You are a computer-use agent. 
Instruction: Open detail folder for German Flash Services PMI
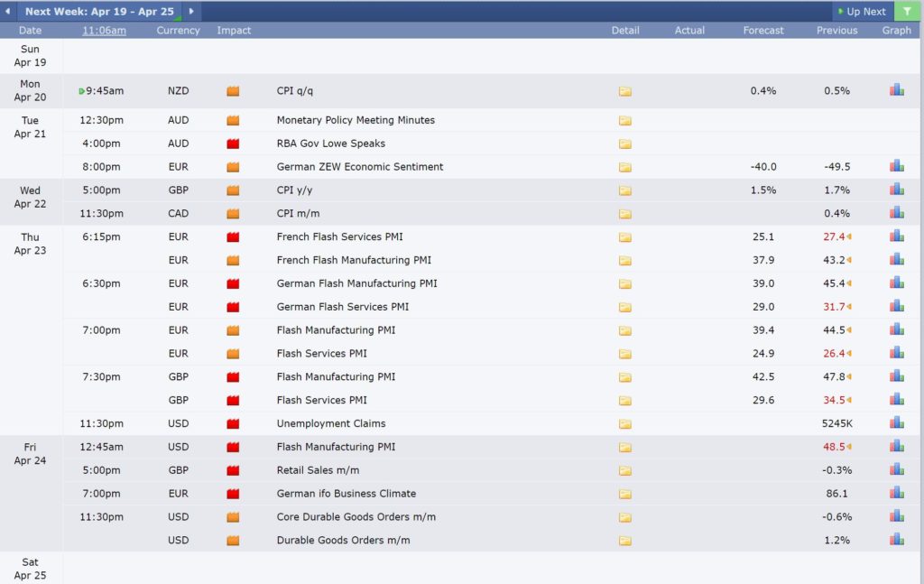tap(625, 307)
